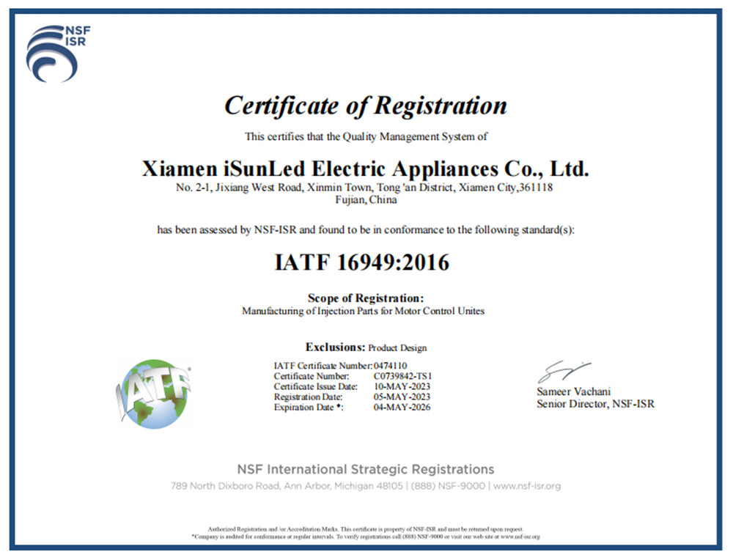Click the NSF ISR logo

58,54
